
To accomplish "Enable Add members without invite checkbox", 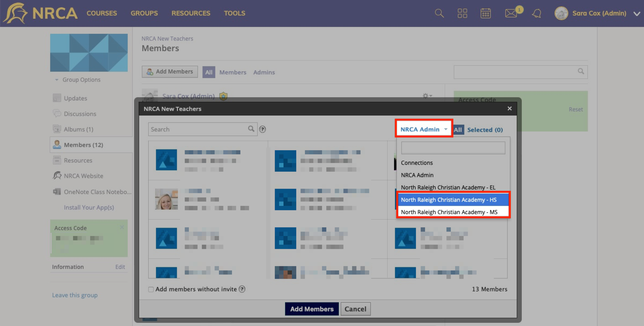I will click(151, 289).
